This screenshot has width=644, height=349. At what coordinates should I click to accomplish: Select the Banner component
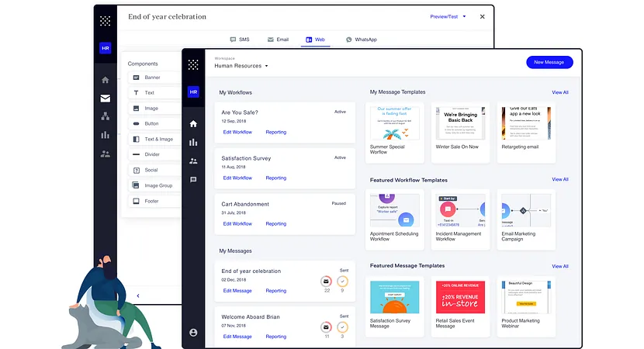(154, 78)
